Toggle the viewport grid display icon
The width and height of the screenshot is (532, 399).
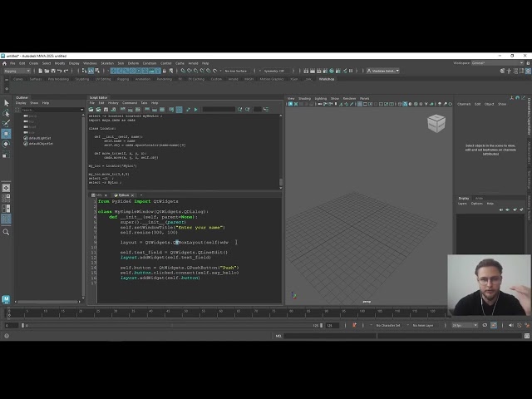[x=360, y=104]
